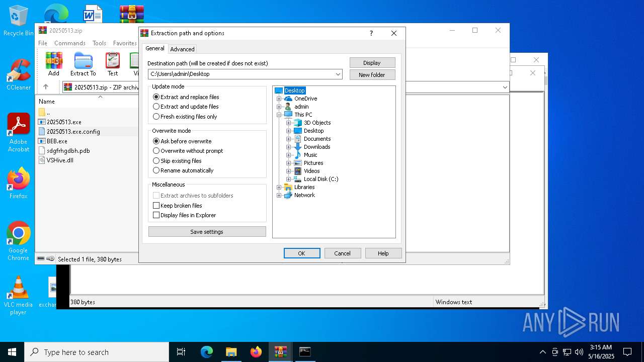Click the Desktop root icon in tree

click(279, 90)
